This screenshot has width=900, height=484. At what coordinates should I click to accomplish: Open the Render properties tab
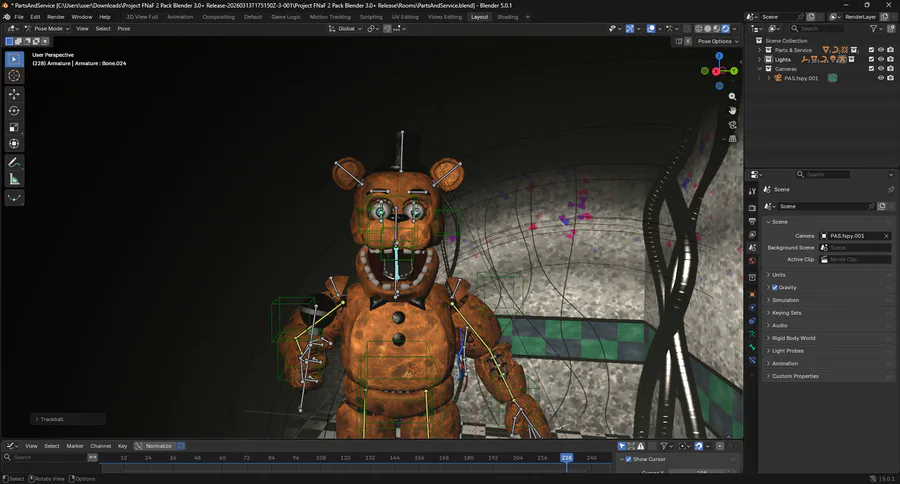pos(752,207)
